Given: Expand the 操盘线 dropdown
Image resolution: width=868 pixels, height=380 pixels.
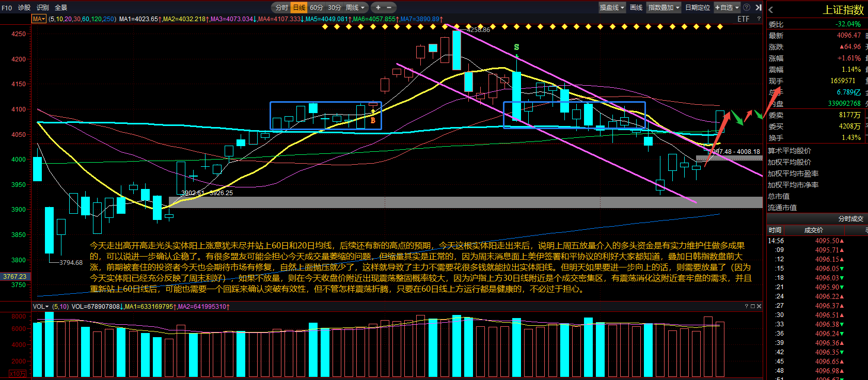Looking at the screenshot, I should (x=612, y=7).
